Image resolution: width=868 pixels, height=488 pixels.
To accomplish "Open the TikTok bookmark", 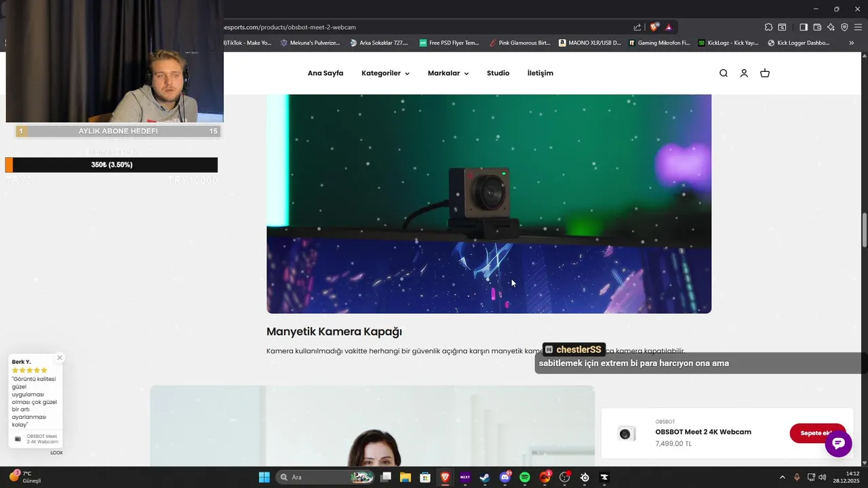I will pyautogui.click(x=247, y=43).
